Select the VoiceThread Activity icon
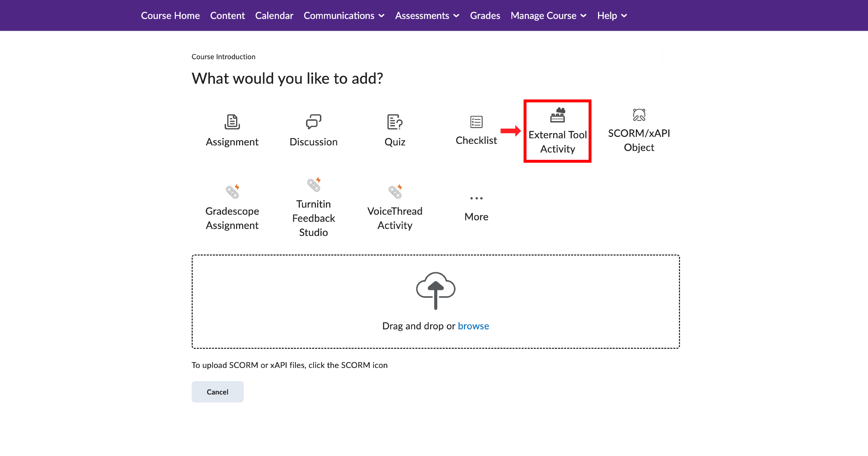 point(394,206)
